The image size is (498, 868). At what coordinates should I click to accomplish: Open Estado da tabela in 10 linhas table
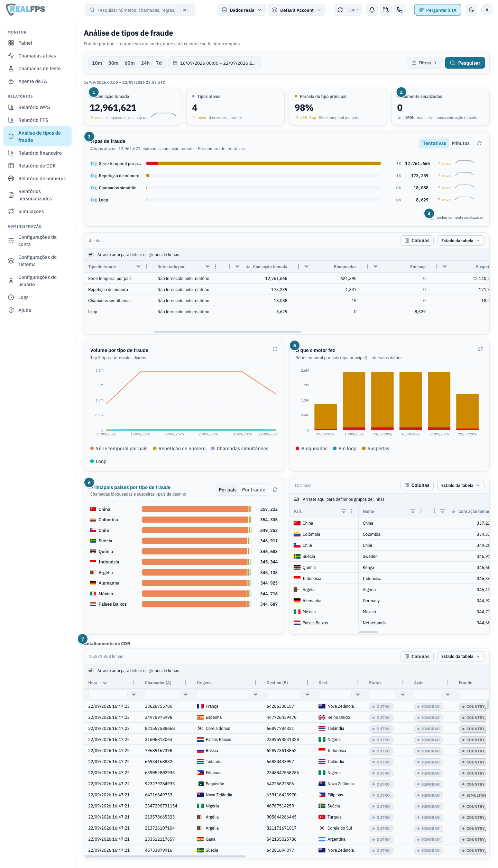pos(461,485)
